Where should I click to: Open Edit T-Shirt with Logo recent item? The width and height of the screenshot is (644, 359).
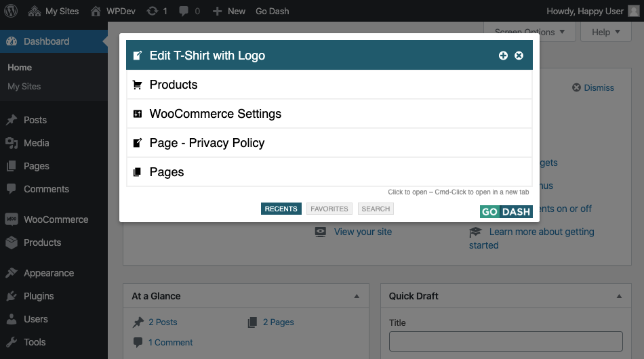pos(329,55)
